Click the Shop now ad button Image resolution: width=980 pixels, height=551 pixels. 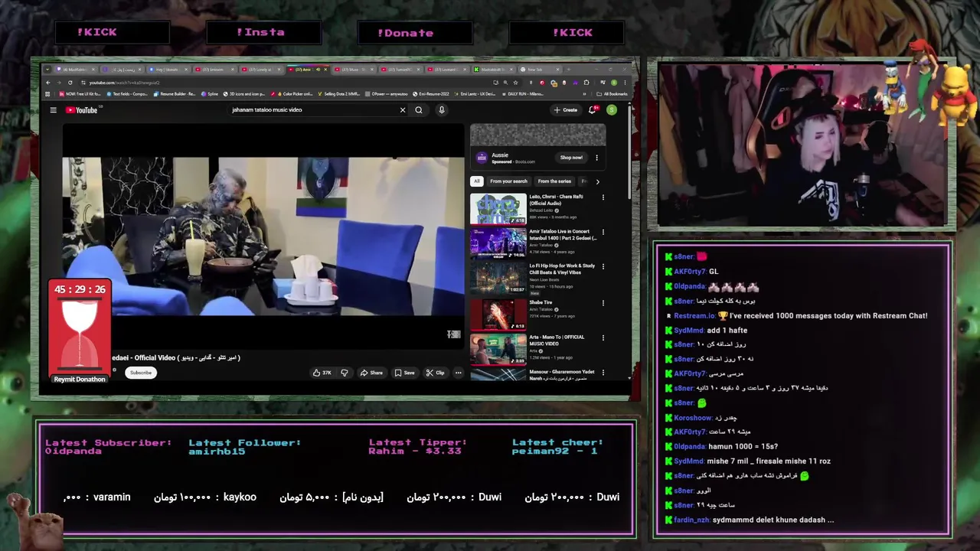point(571,158)
